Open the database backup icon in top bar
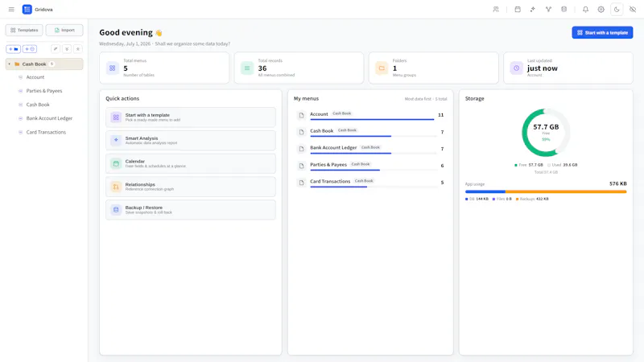This screenshot has height=362, width=644. (x=564, y=9)
